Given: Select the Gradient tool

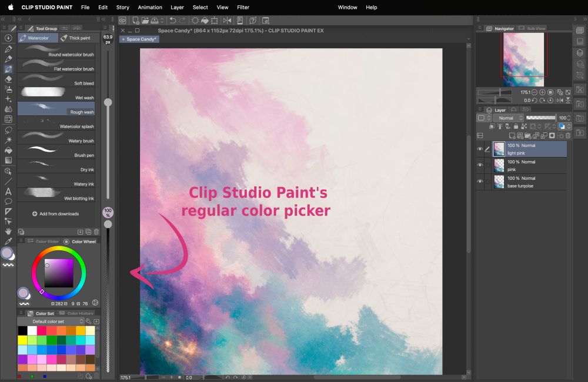Looking at the screenshot, I should pos(8,160).
